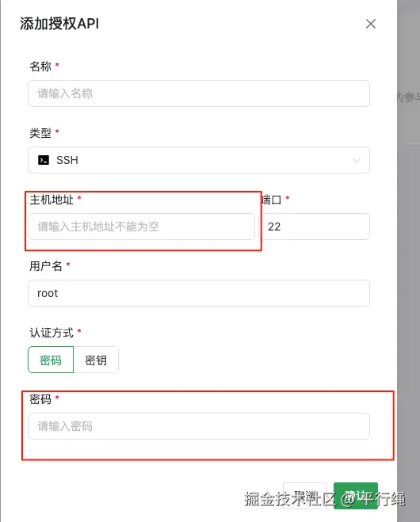Click the 主机地址 input field
Image resolution: width=420 pixels, height=522 pixels.
coord(142,227)
